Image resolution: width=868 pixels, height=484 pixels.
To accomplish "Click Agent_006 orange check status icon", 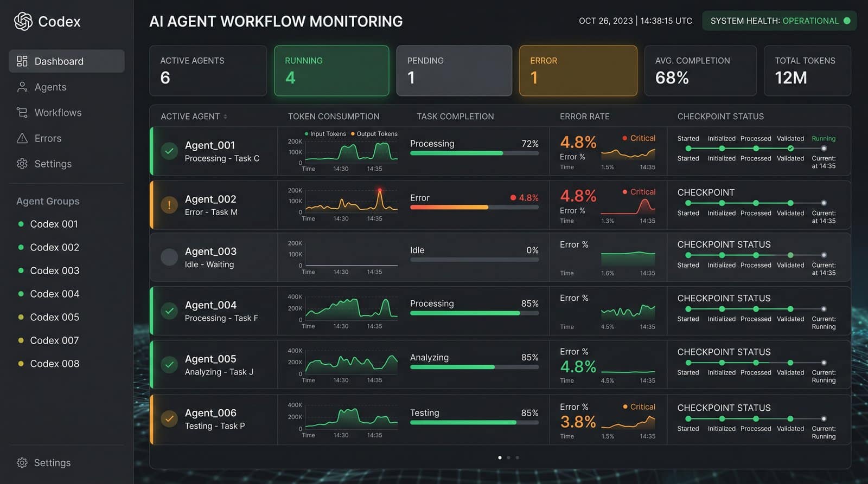I will click(169, 418).
